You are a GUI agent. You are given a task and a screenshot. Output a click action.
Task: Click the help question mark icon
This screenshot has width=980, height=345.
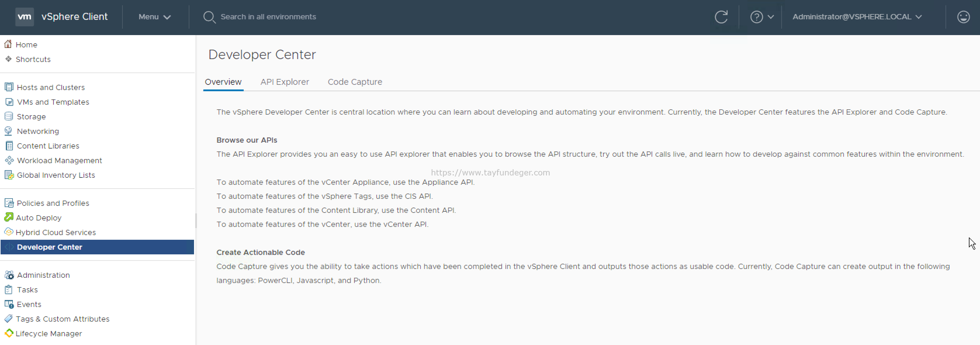click(x=756, y=17)
